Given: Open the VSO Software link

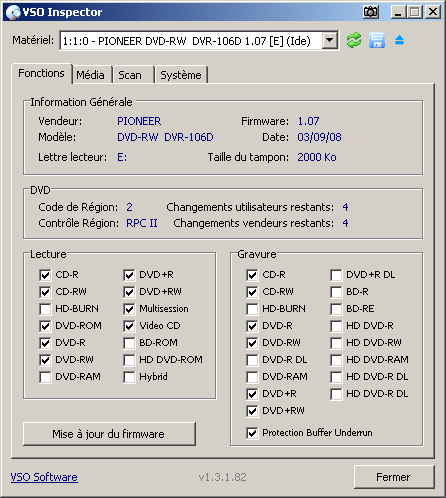Looking at the screenshot, I should [44, 477].
